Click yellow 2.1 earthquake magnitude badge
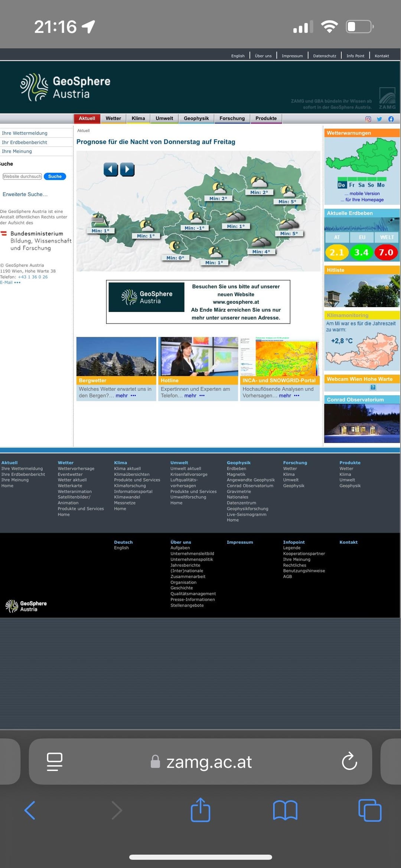This screenshot has height=868, width=401. click(x=337, y=253)
